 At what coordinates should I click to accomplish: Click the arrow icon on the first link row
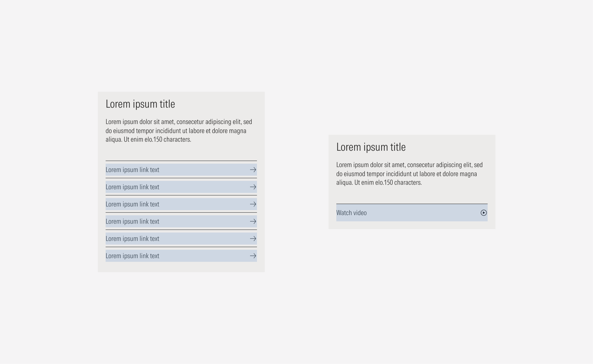pyautogui.click(x=253, y=170)
